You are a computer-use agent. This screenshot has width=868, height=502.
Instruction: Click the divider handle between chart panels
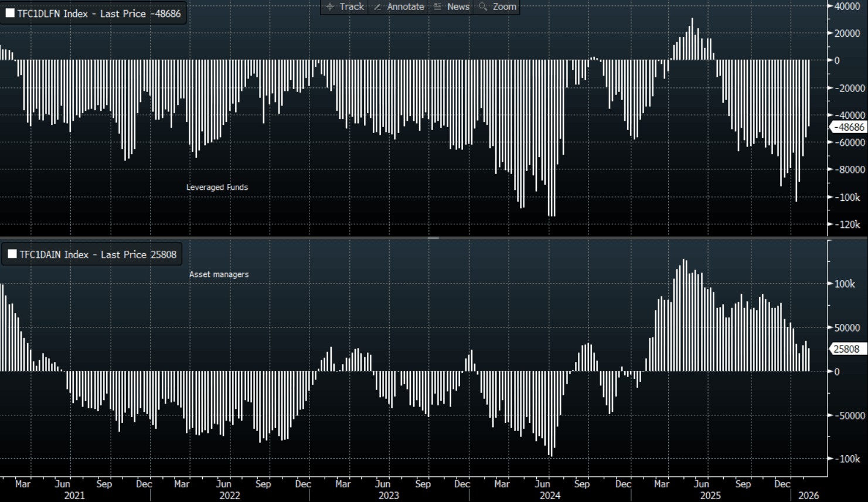[434, 238]
